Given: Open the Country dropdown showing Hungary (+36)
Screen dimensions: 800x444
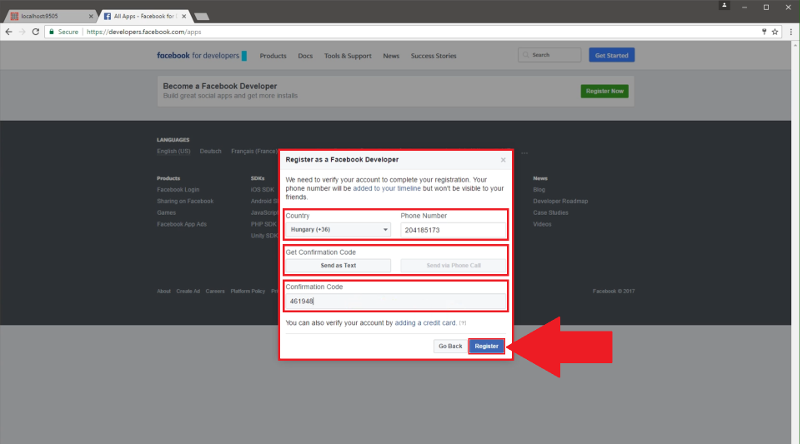Looking at the screenshot, I should pos(338,229).
